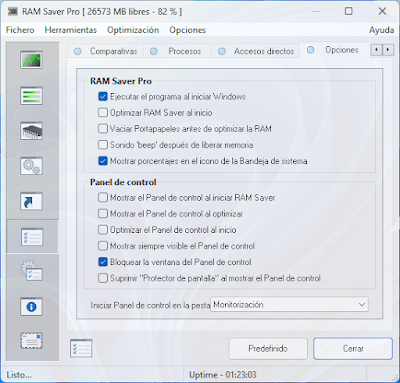Click the Listo... status text
The image size is (400, 383).
coord(19,375)
